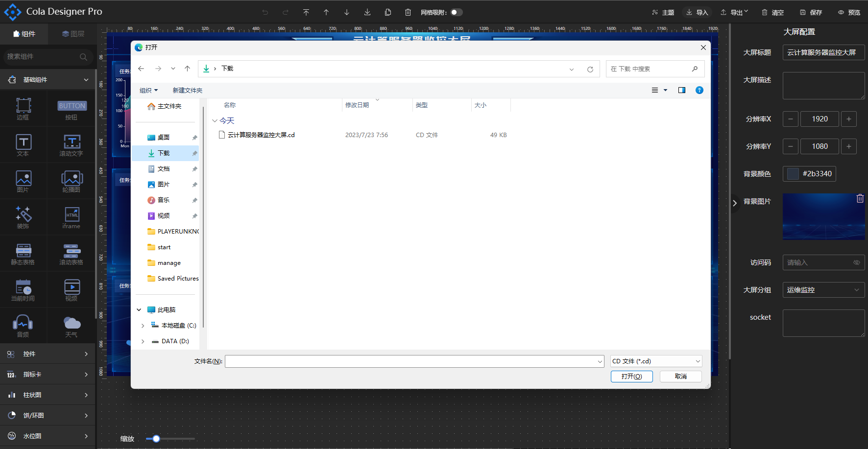Click the background color swatch #2b3340
Screen dimensions: 868x449
point(793,174)
